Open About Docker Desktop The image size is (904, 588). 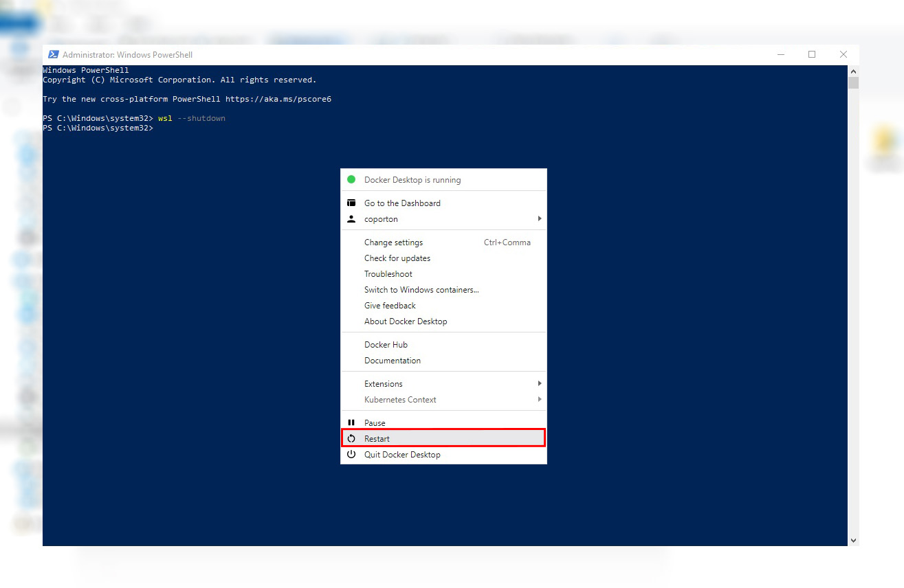coord(406,321)
